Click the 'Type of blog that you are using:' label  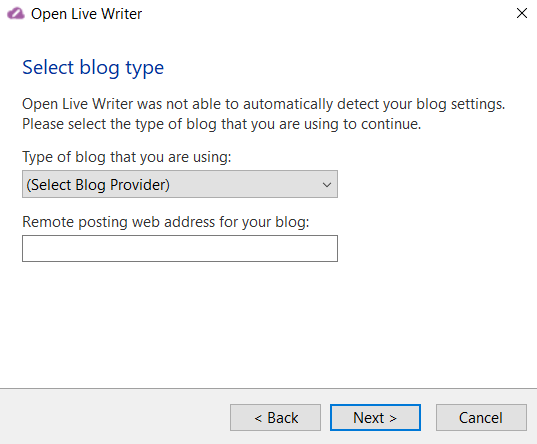click(x=127, y=157)
